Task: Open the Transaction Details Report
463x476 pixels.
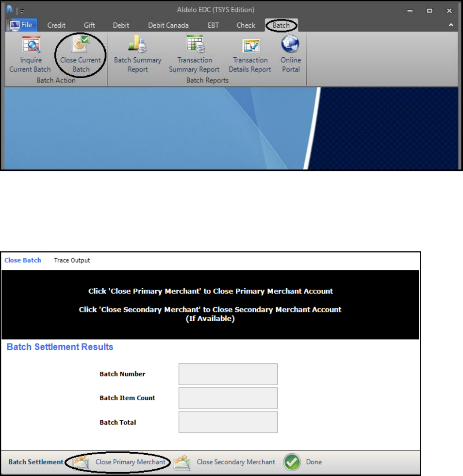Action: [250, 55]
